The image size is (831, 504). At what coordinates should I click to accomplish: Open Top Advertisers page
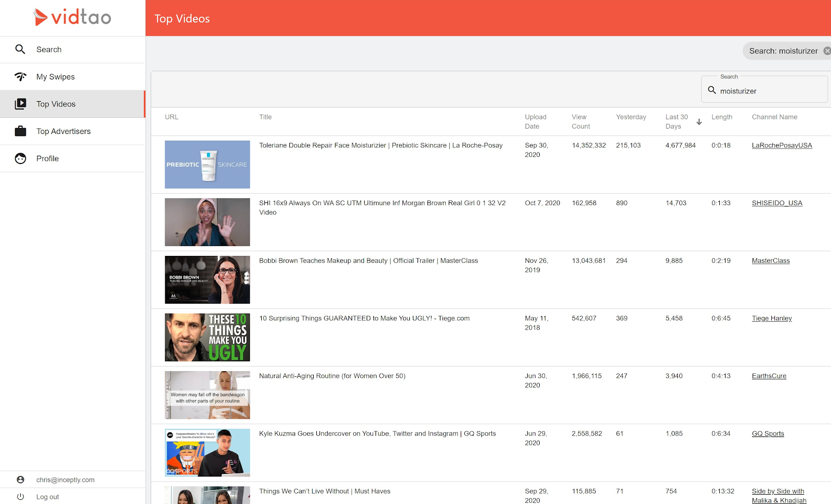73,131
